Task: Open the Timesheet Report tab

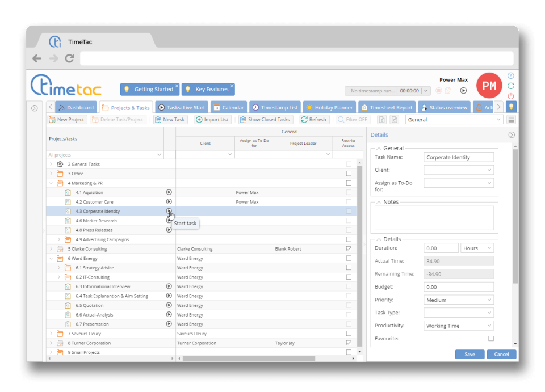Action: (x=387, y=107)
